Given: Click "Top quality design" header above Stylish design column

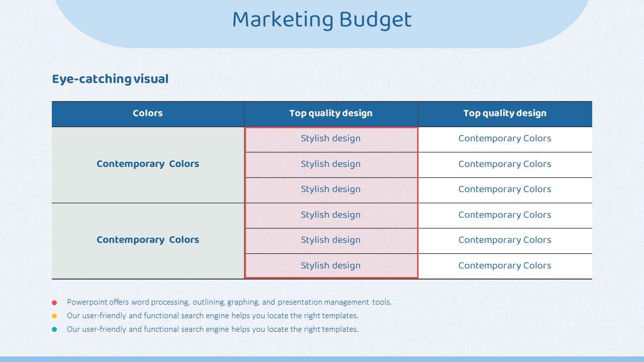Looking at the screenshot, I should point(331,114).
